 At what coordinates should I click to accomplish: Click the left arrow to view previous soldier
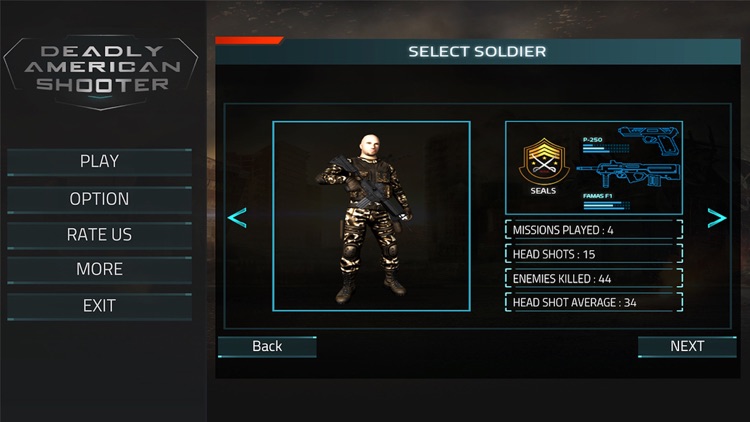(237, 218)
